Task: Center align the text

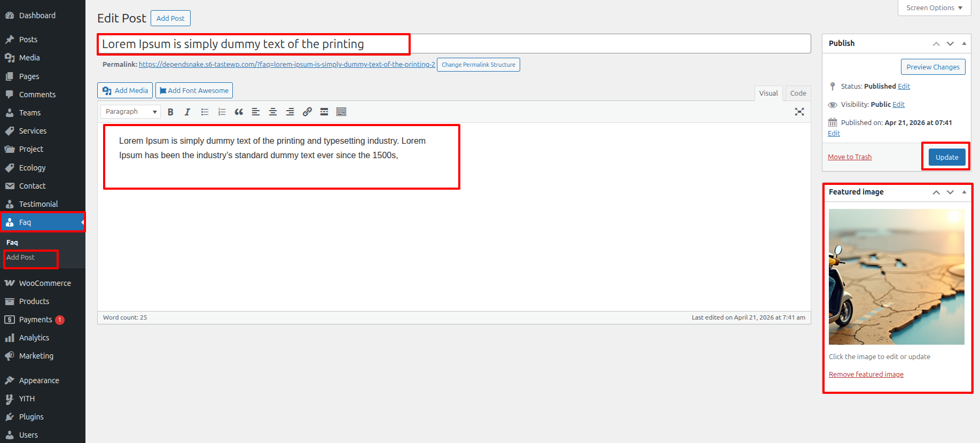Action: click(273, 112)
